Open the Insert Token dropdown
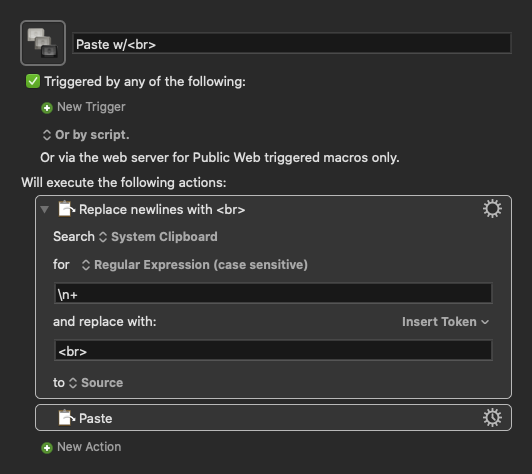The image size is (532, 474). click(x=445, y=322)
